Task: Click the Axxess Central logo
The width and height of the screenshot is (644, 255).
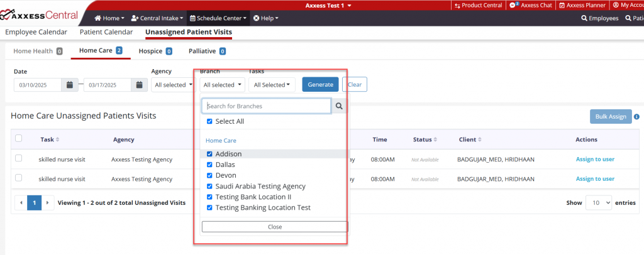Action: tap(38, 16)
